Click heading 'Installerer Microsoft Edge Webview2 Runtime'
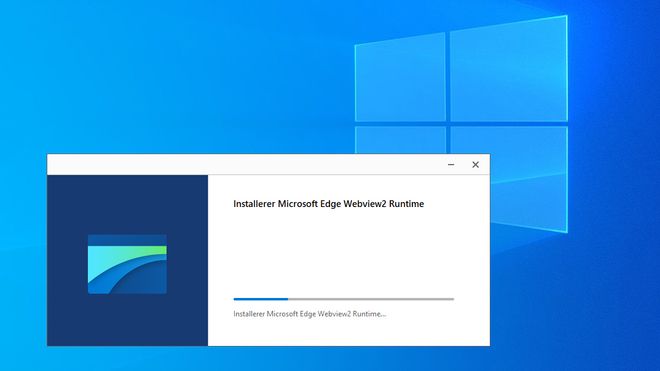This screenshot has height=371, width=660. [x=328, y=204]
